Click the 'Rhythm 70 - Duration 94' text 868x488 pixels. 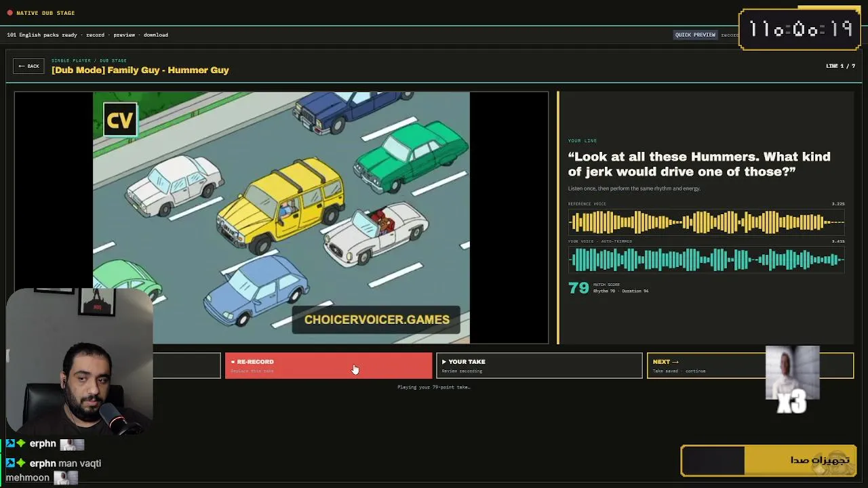(620, 291)
